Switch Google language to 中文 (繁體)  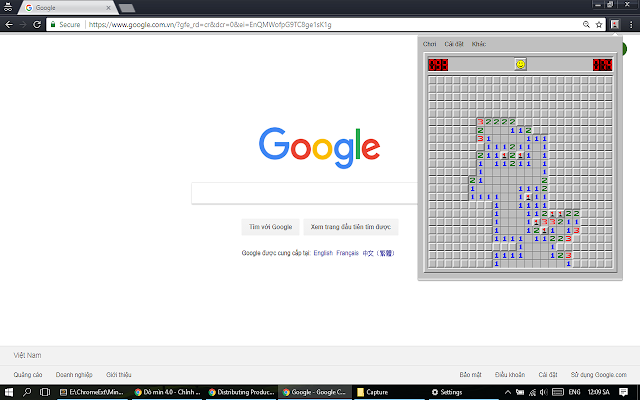click(x=379, y=253)
